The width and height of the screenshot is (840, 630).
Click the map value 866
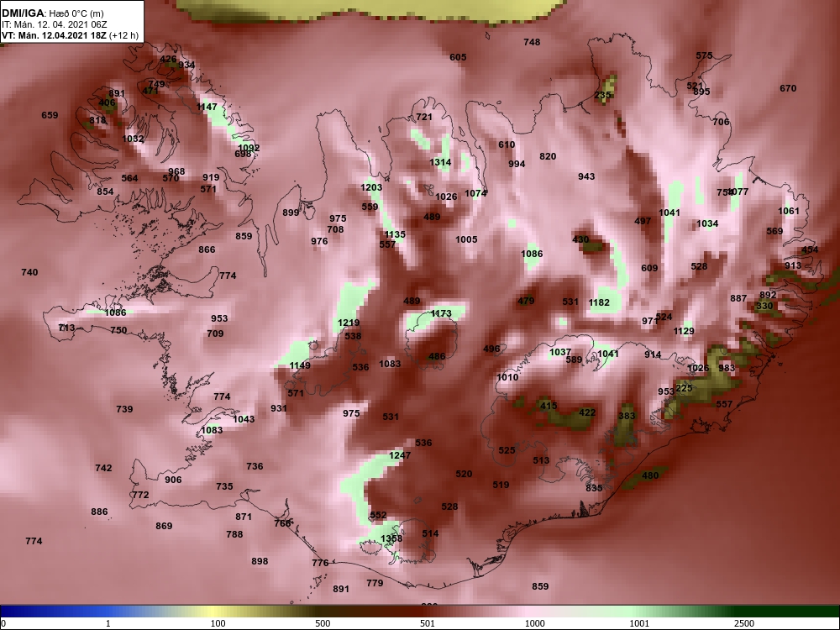(x=207, y=249)
